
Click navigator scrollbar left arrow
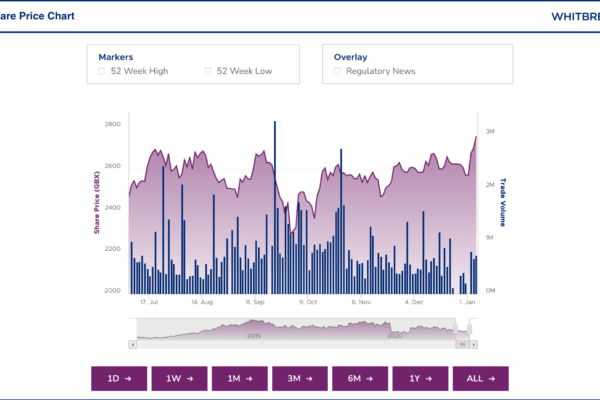[x=133, y=344]
